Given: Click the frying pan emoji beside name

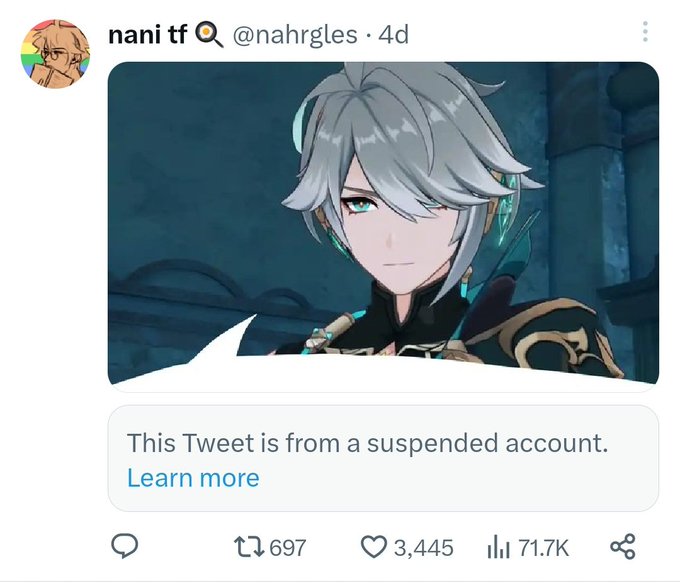Looking at the screenshot, I should 209,35.
